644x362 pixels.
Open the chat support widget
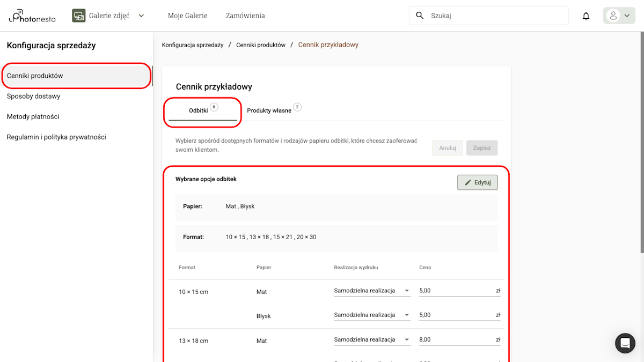625,343
